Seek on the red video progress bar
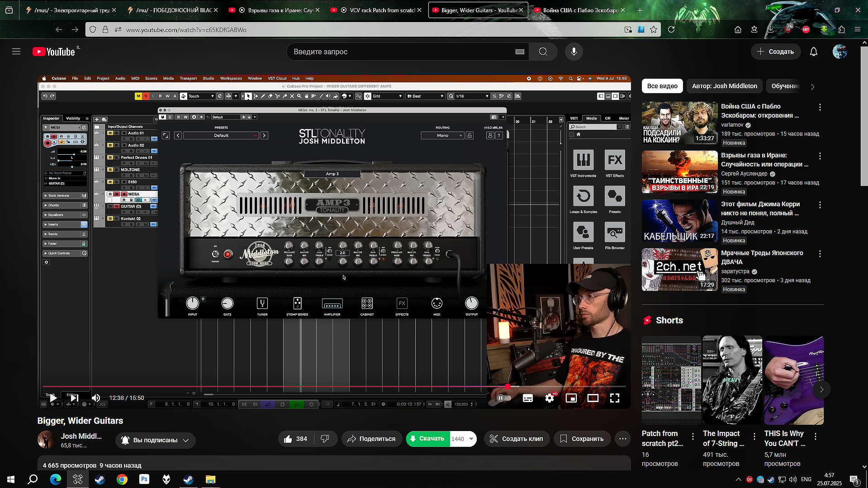 [x=334, y=387]
